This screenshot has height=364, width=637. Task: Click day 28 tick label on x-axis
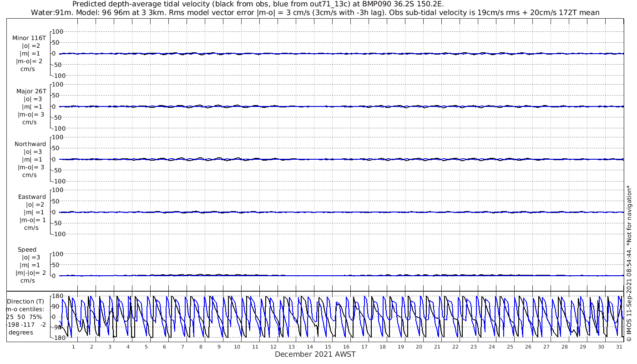(x=565, y=347)
